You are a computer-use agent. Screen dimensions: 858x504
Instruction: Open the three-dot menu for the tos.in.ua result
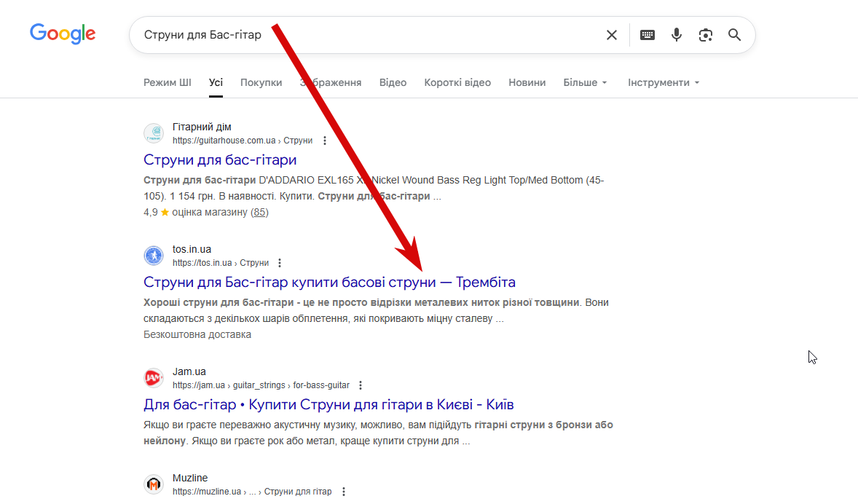(280, 263)
